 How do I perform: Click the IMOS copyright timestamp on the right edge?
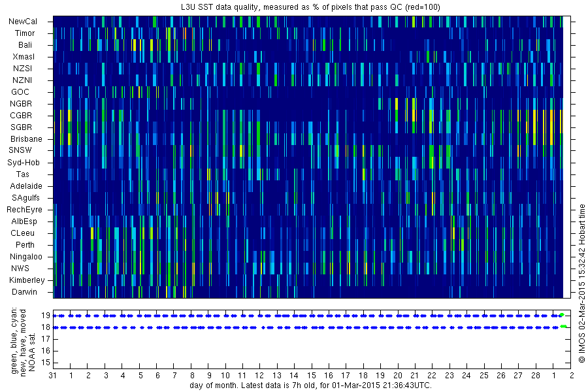(x=582, y=284)
